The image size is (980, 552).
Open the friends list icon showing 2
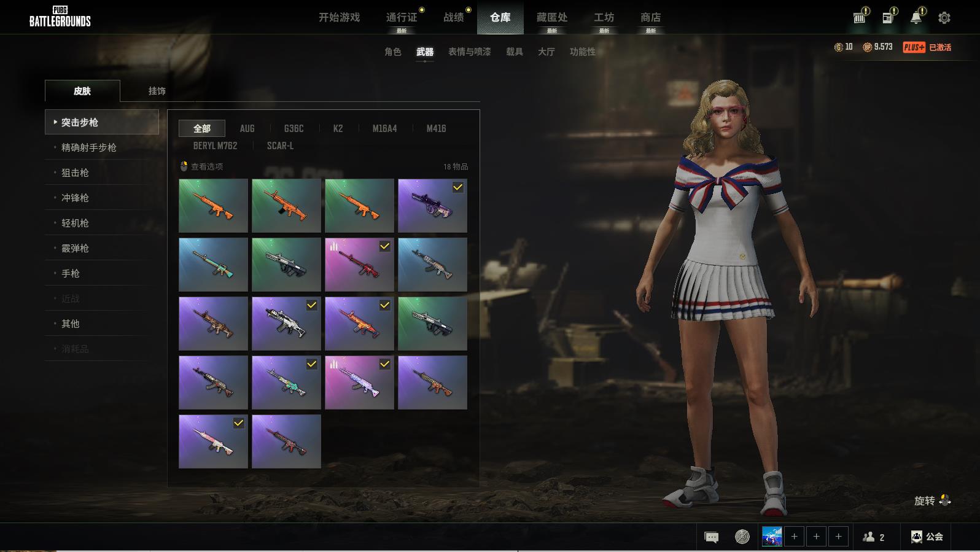(873, 537)
